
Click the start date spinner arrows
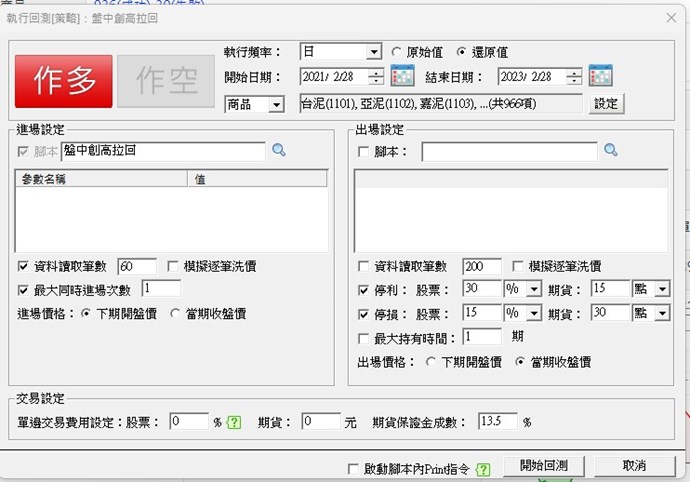click(x=375, y=77)
